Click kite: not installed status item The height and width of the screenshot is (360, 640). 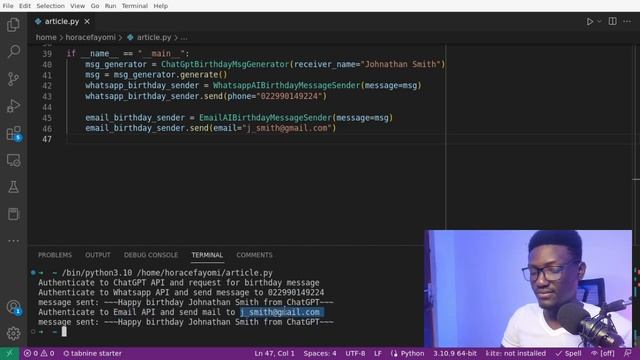click(x=516, y=353)
